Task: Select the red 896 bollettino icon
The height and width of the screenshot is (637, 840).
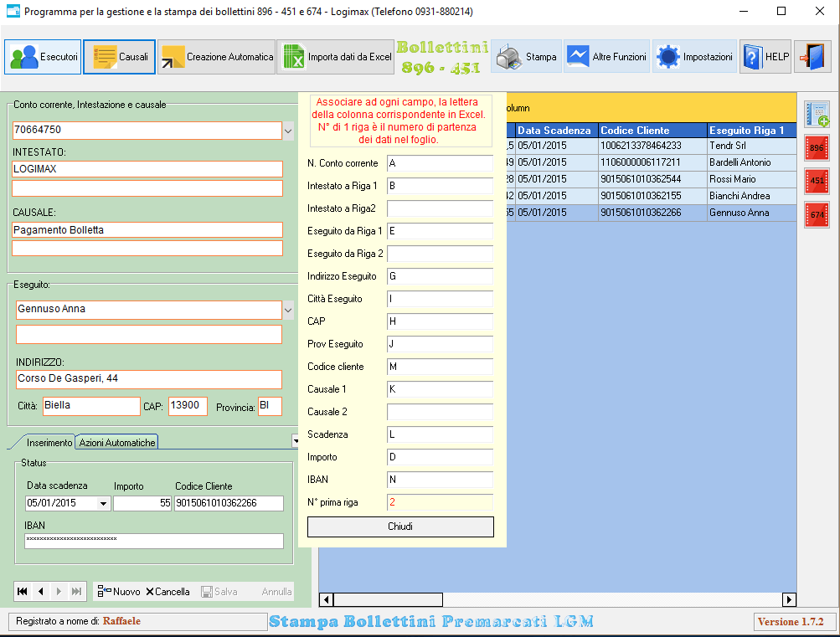Action: 817,148
